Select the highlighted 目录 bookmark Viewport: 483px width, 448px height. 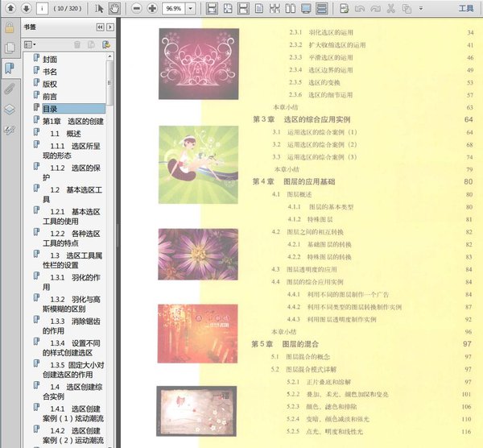coord(73,109)
